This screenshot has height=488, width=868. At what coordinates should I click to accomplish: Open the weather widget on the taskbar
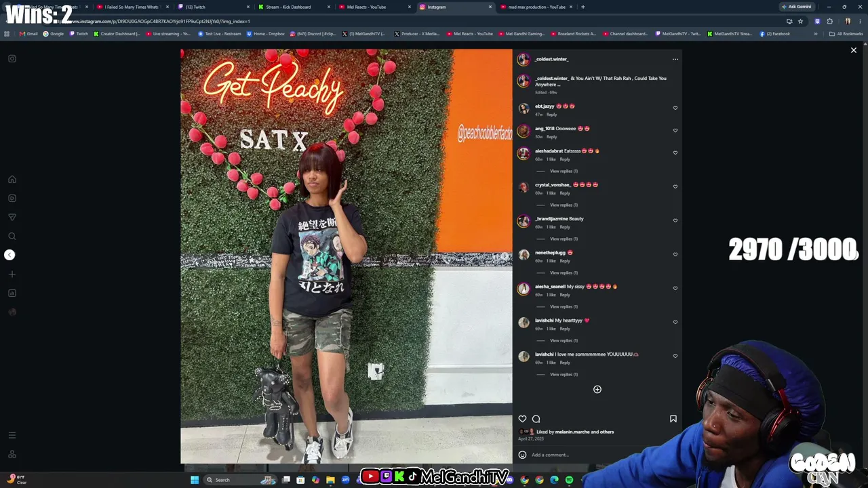tap(16, 480)
